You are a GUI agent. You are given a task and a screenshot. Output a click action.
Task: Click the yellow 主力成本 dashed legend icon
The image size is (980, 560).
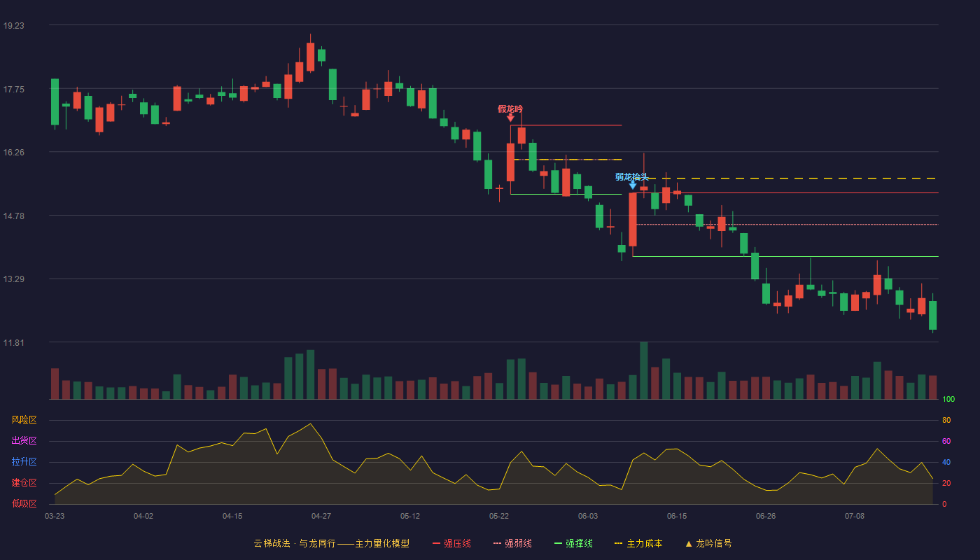618,543
